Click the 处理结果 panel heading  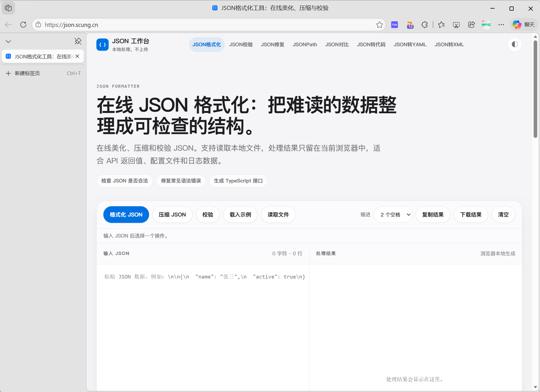point(326,253)
